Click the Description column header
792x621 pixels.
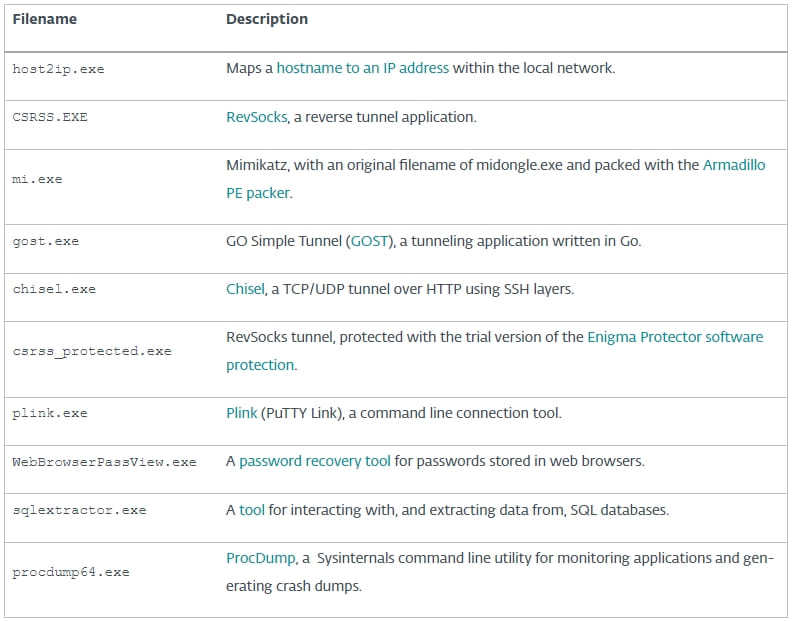tap(267, 19)
